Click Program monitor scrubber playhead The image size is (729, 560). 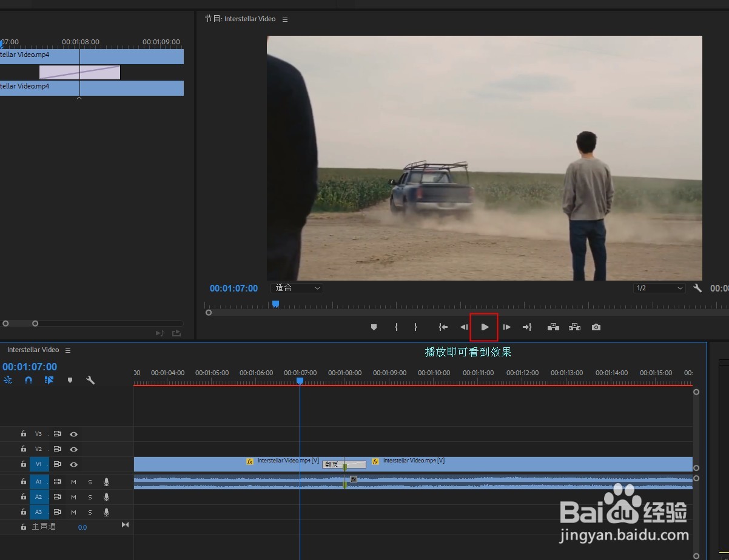point(275,304)
